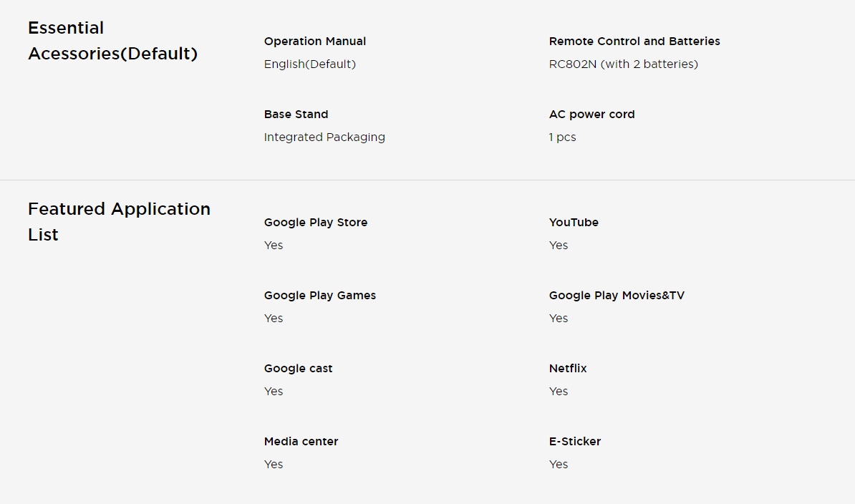Click the Media center label
This screenshot has width=855, height=504.
301,442
